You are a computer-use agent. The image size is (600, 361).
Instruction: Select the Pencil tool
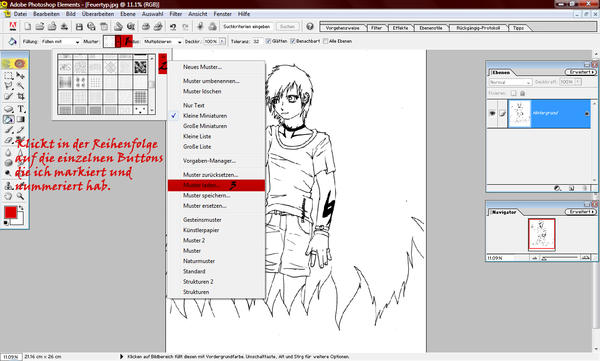[x=20, y=130]
